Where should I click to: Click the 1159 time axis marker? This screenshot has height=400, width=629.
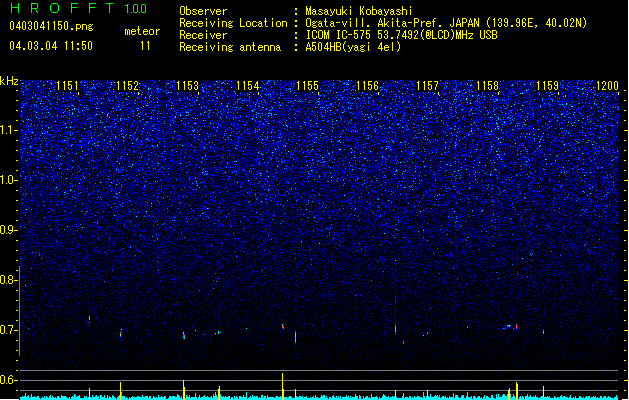pos(548,86)
